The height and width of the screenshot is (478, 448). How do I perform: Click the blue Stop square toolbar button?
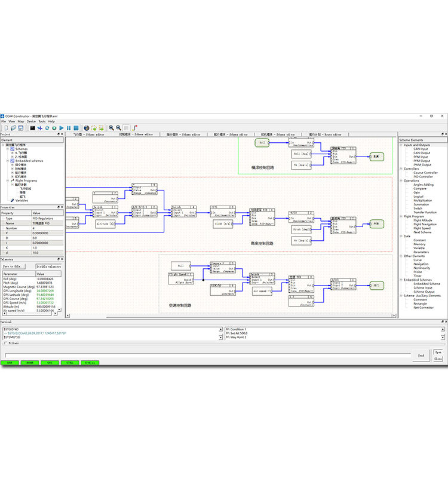click(x=76, y=128)
